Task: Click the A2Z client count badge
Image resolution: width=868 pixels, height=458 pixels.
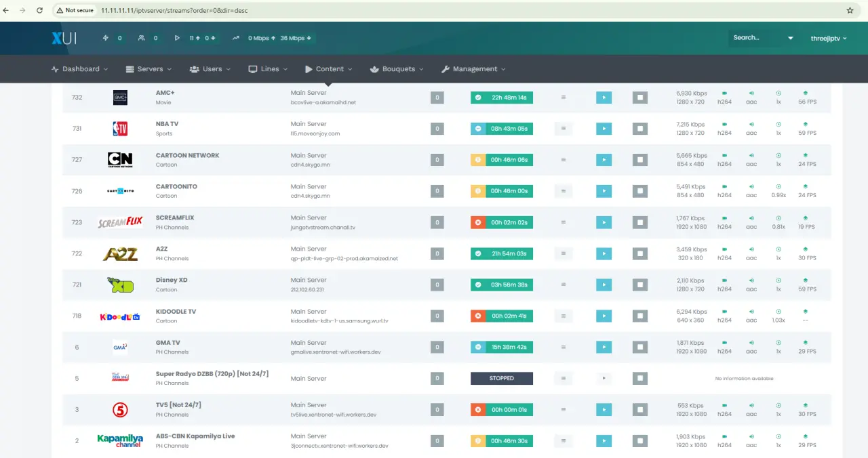Action: pos(437,253)
